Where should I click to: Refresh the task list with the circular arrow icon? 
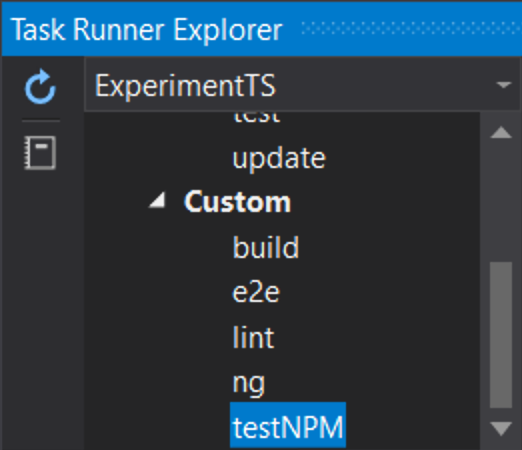pyautogui.click(x=40, y=86)
